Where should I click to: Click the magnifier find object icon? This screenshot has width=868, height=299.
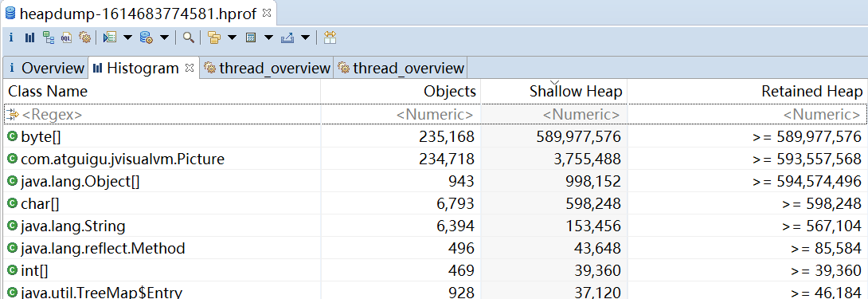pyautogui.click(x=189, y=37)
